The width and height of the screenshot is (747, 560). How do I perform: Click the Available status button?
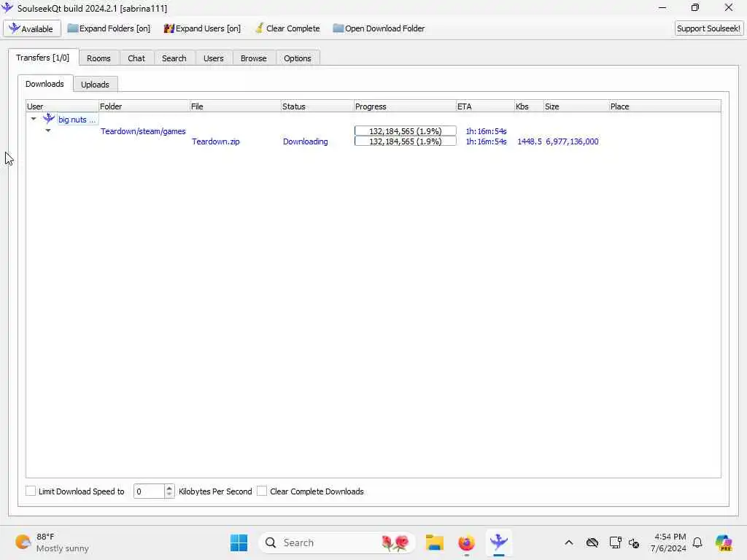pyautogui.click(x=32, y=28)
